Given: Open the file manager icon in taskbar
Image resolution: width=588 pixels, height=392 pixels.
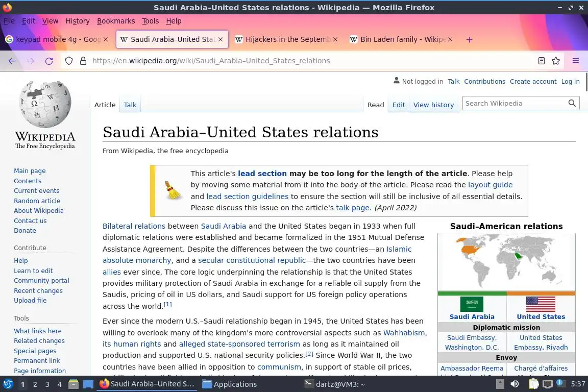Looking at the screenshot, I should coord(73,384).
